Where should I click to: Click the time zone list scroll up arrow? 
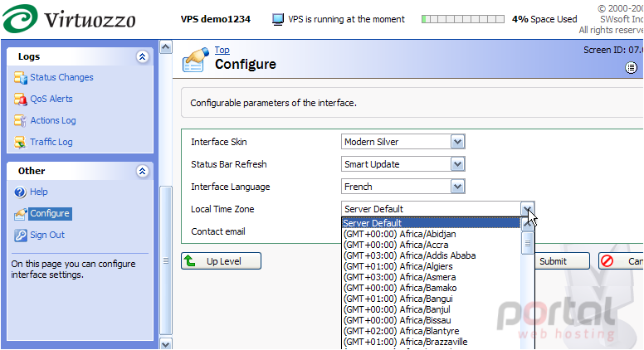point(527,225)
